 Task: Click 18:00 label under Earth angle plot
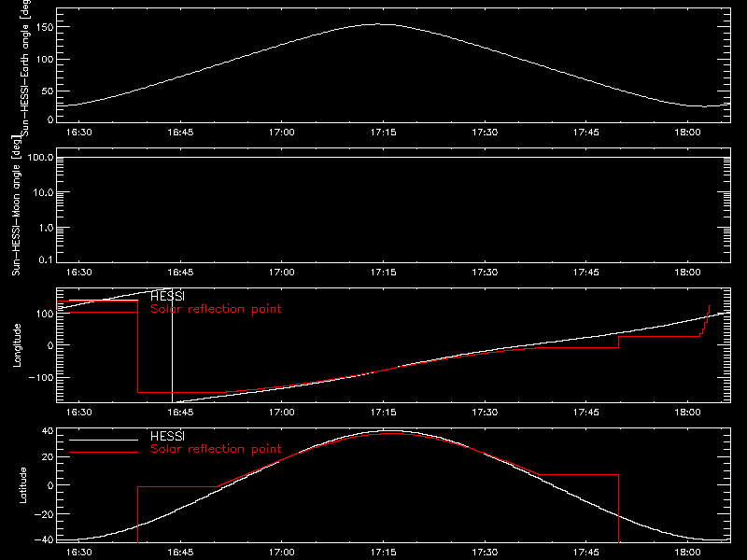pos(688,133)
